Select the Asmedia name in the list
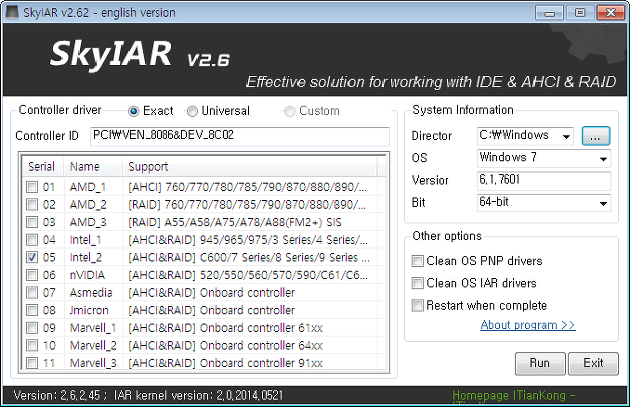 tap(91, 292)
